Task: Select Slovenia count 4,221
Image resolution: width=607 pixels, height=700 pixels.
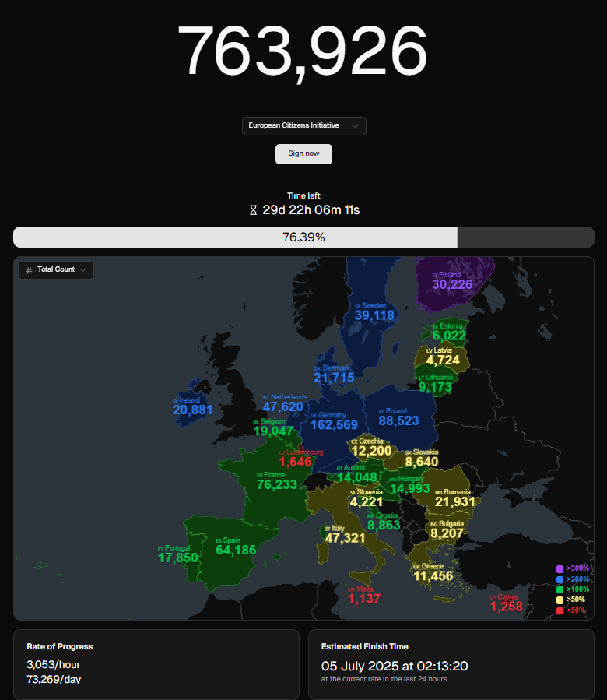Action: click(x=366, y=501)
